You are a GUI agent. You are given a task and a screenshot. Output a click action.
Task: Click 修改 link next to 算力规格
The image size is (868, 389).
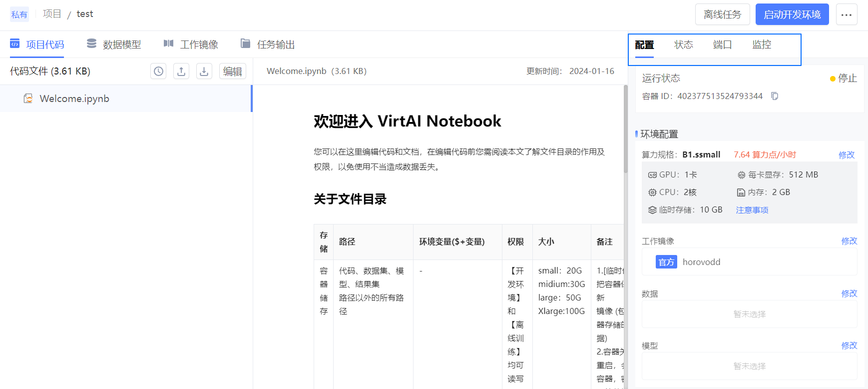click(847, 155)
